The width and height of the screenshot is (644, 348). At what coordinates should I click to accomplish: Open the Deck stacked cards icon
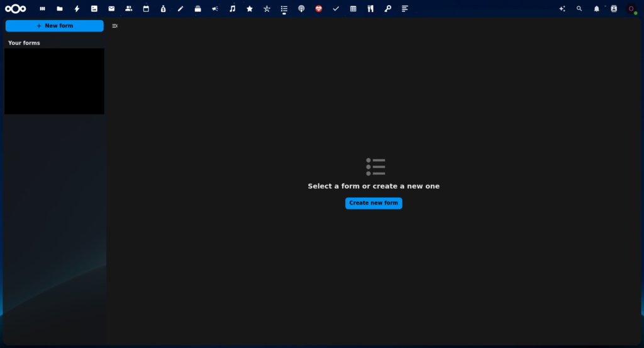197,9
